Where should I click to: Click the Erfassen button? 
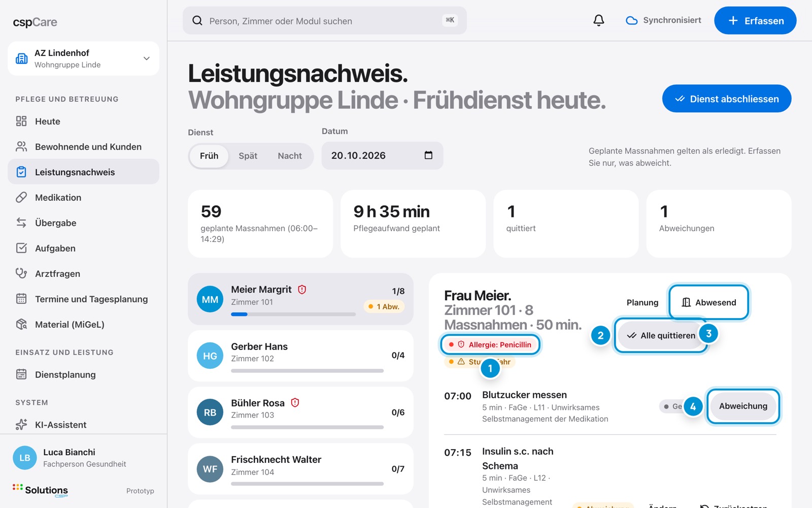755,20
